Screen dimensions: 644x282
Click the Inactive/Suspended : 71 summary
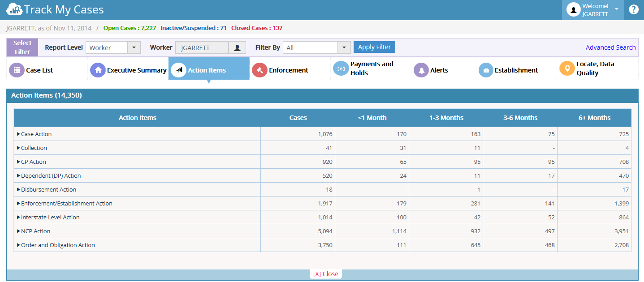193,28
